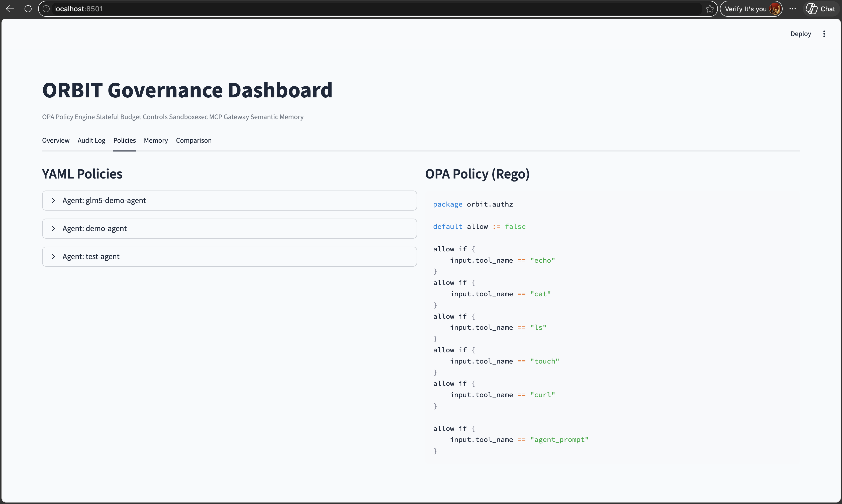Image resolution: width=842 pixels, height=504 pixels.
Task: Click the Deploy button
Action: pyautogui.click(x=801, y=34)
